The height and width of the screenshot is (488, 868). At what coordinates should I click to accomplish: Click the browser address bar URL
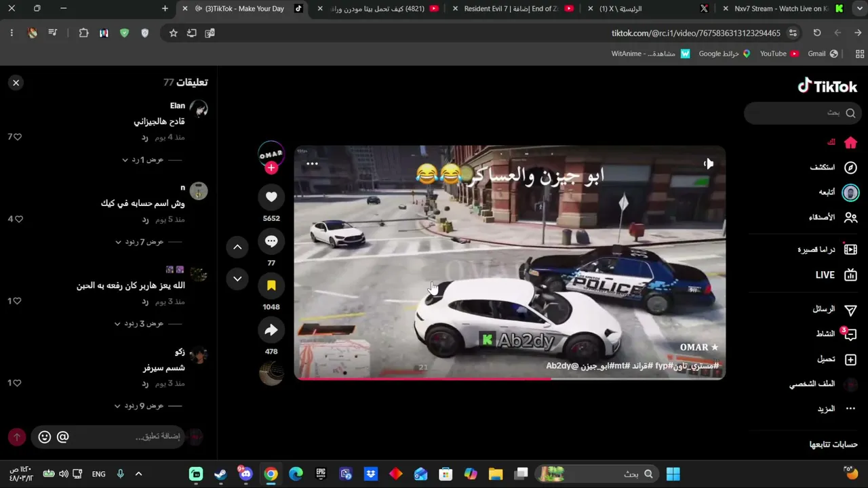pyautogui.click(x=696, y=33)
